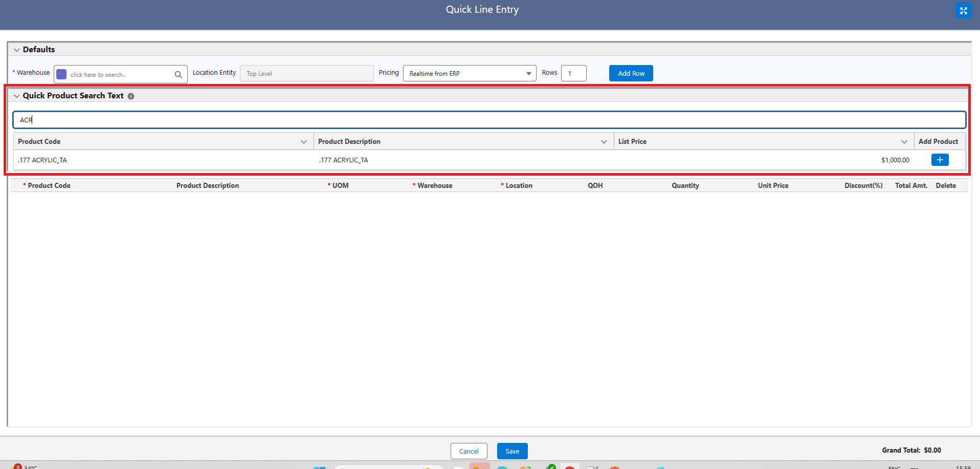The image size is (980, 469).
Task: Click the Rows number field
Action: pyautogui.click(x=573, y=73)
